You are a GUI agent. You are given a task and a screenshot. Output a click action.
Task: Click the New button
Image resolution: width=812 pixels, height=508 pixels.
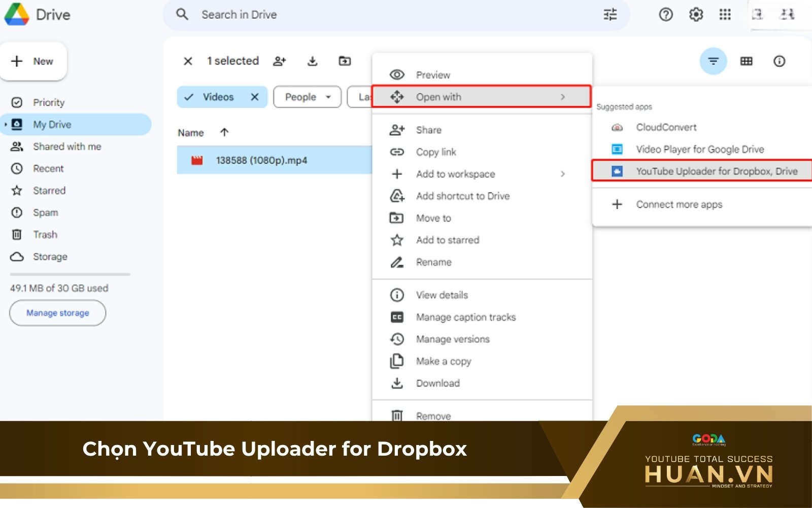click(33, 61)
